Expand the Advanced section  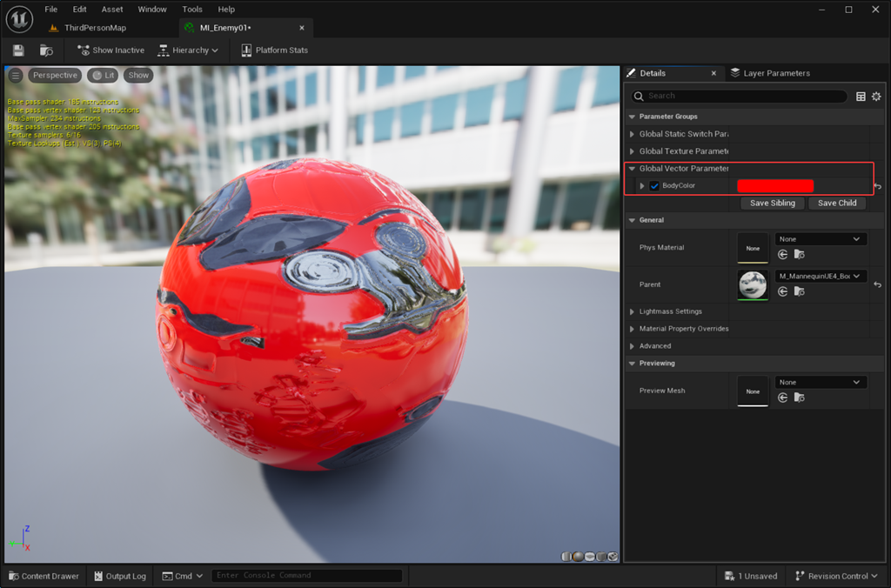tap(632, 346)
